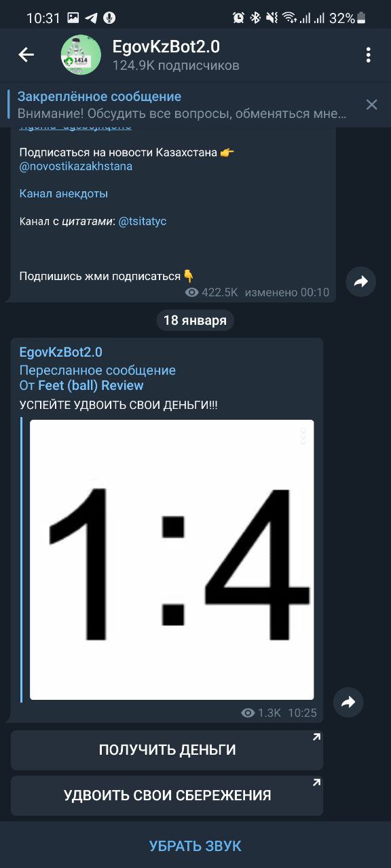Screen dimensions: 391x868
Task: Open the Канал анекдоты link
Action: [64, 193]
